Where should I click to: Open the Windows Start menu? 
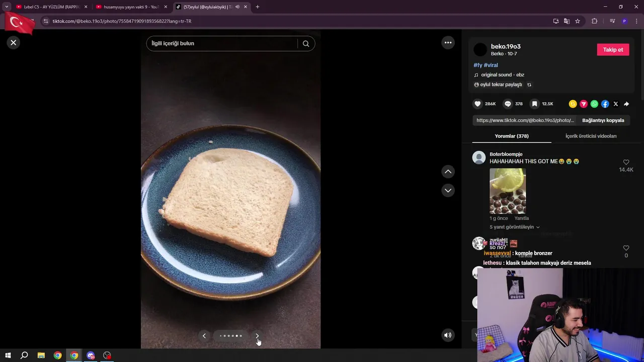8,355
